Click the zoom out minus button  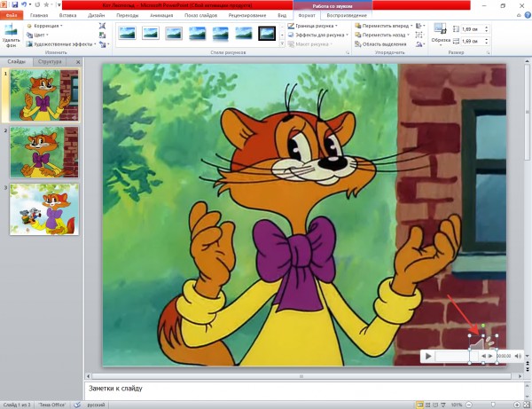coord(469,405)
